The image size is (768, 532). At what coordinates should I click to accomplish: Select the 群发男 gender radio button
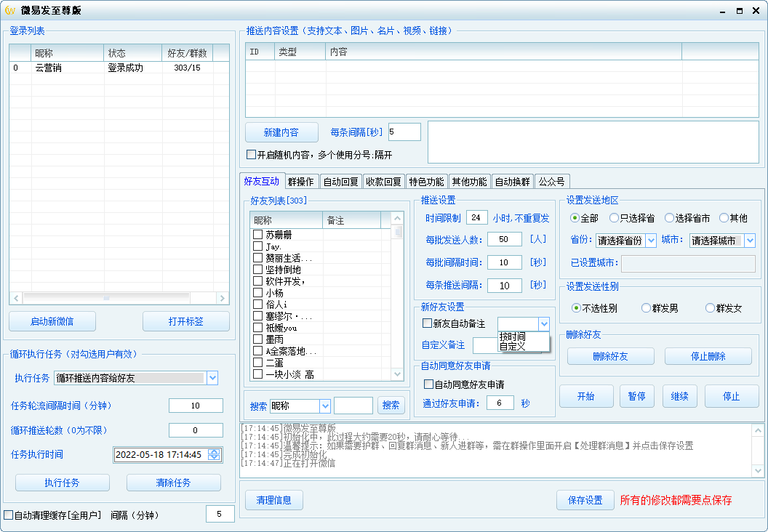(644, 307)
